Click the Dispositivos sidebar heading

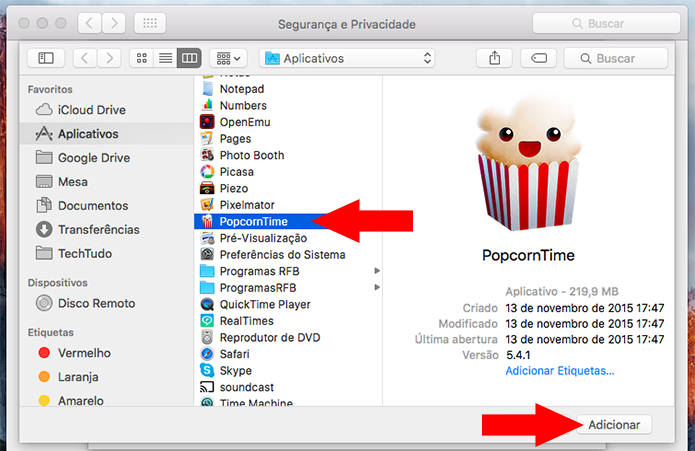click(58, 283)
